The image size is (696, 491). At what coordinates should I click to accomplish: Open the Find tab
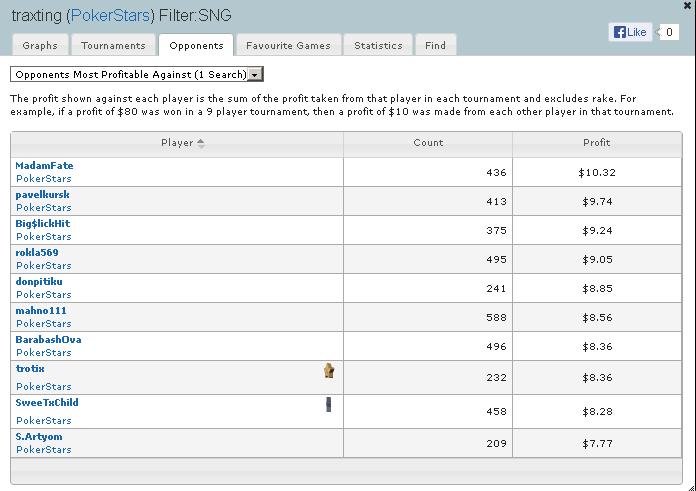tap(435, 45)
